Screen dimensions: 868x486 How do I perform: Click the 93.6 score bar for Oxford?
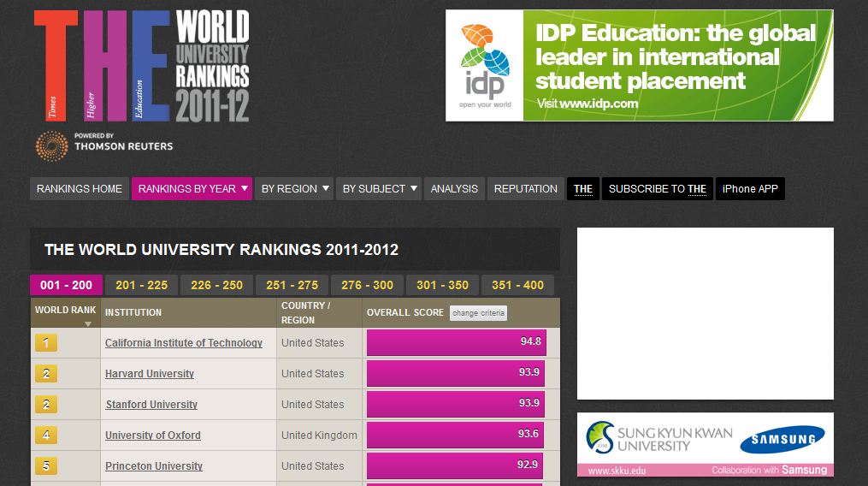point(455,435)
